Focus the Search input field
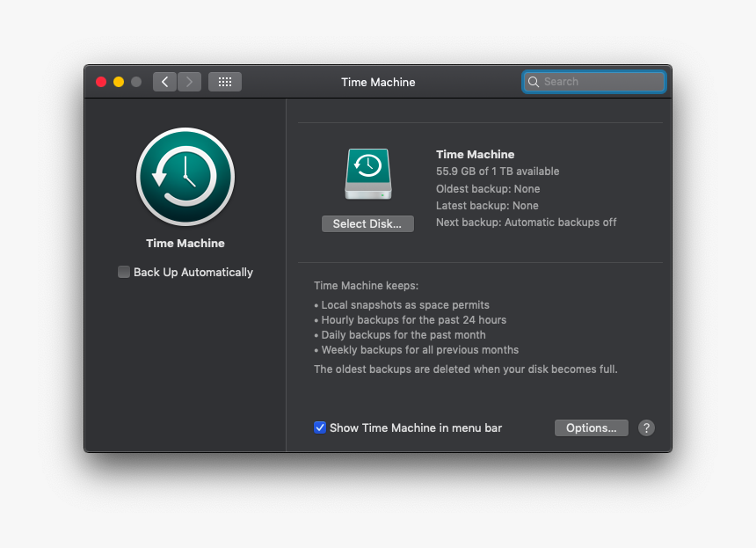The image size is (756, 548). (594, 82)
